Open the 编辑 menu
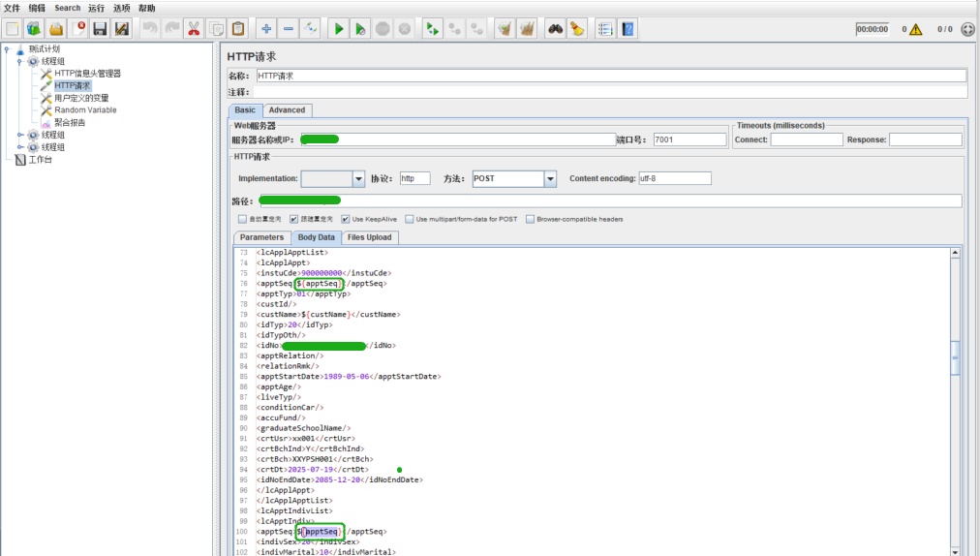This screenshot has width=980, height=556. tap(37, 8)
